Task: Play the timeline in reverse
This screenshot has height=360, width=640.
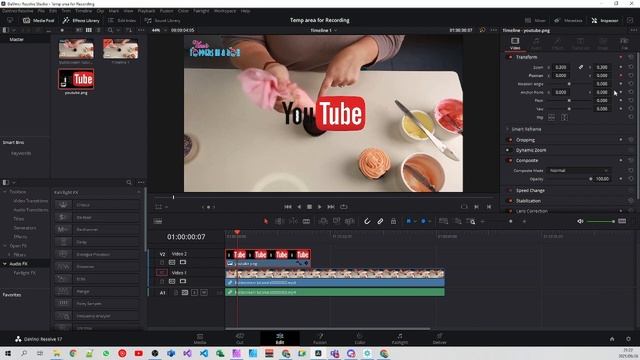Action: click(x=299, y=207)
